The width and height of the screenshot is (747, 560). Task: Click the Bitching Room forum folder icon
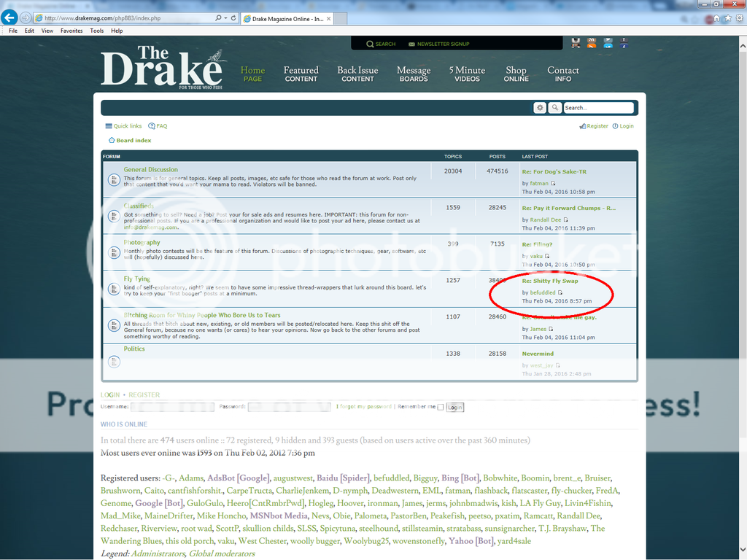click(x=114, y=325)
